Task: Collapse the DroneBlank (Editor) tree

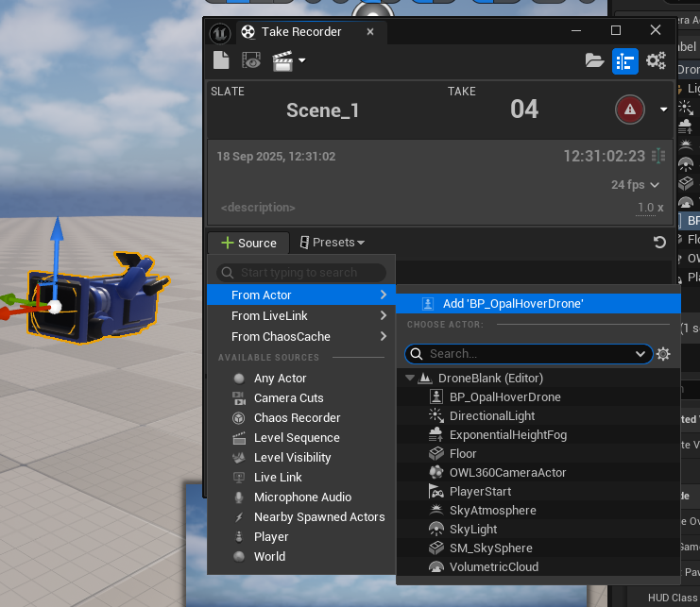Action: (410, 378)
